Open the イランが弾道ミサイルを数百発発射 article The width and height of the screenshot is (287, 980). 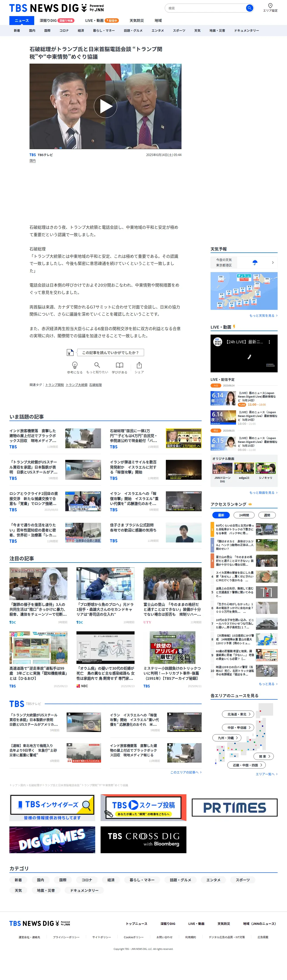tap(156, 470)
